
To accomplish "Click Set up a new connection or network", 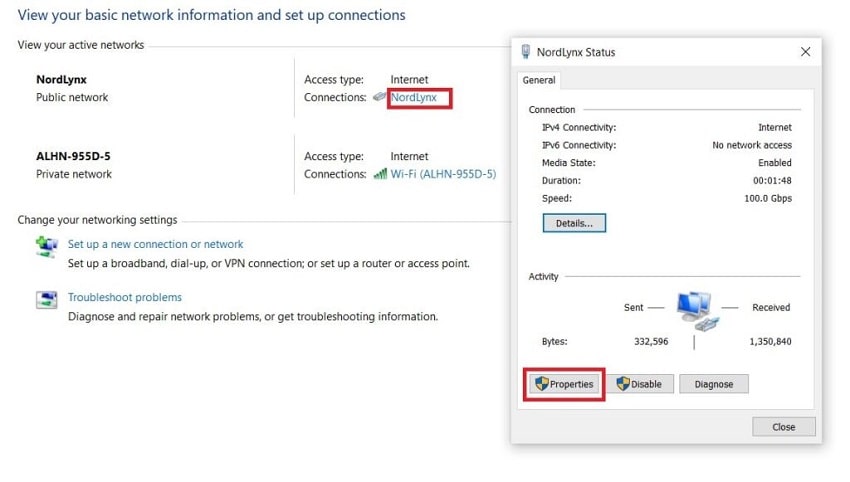I will click(156, 245).
